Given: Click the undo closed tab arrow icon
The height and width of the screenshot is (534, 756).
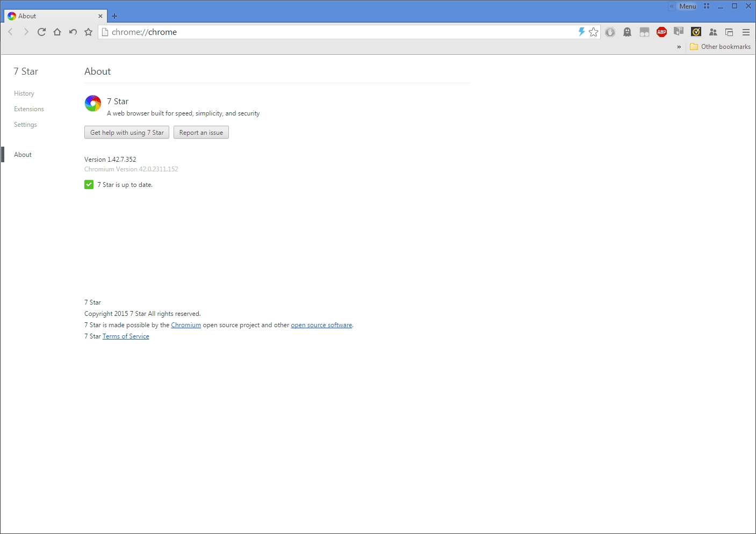Looking at the screenshot, I should [x=73, y=32].
